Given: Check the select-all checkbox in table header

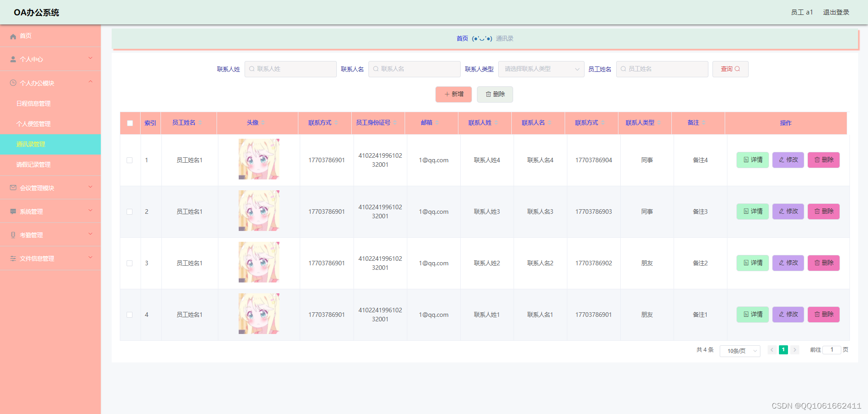Looking at the screenshot, I should click(130, 122).
